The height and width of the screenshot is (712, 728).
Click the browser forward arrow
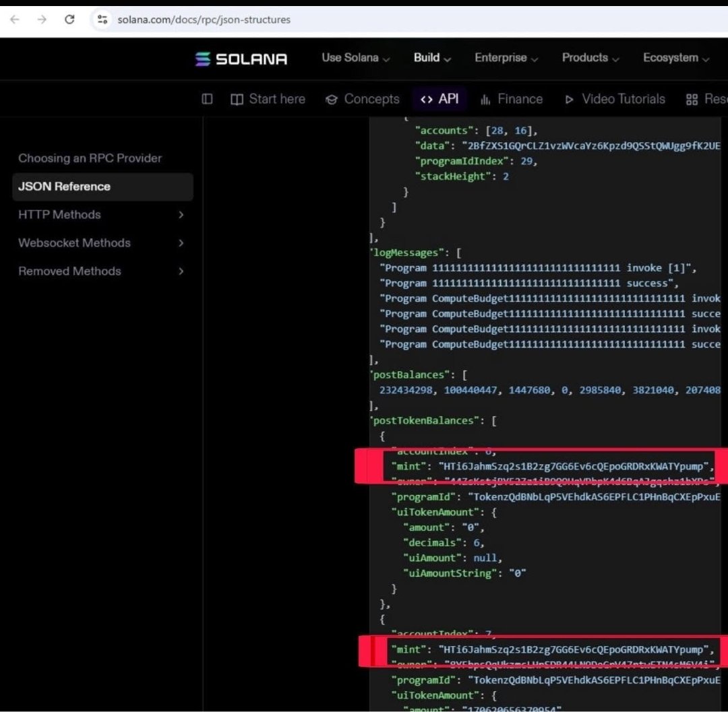42,20
